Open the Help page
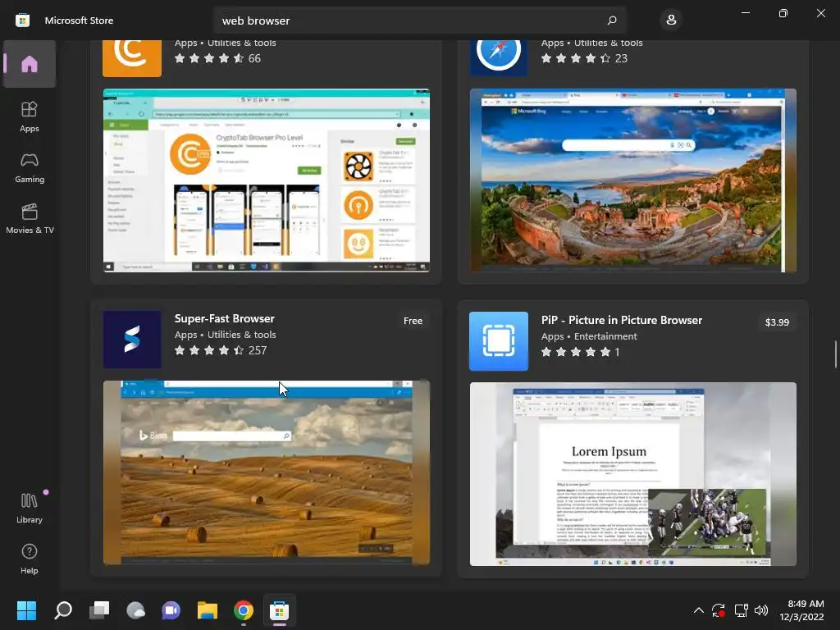This screenshot has height=630, width=840. (x=30, y=559)
